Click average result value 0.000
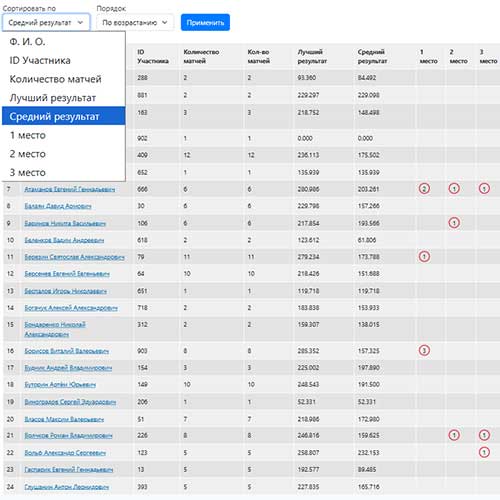This screenshot has width=500, height=500. (x=365, y=138)
